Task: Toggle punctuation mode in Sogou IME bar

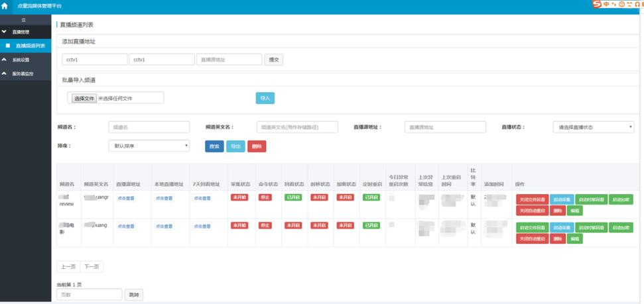Action: (615, 4)
